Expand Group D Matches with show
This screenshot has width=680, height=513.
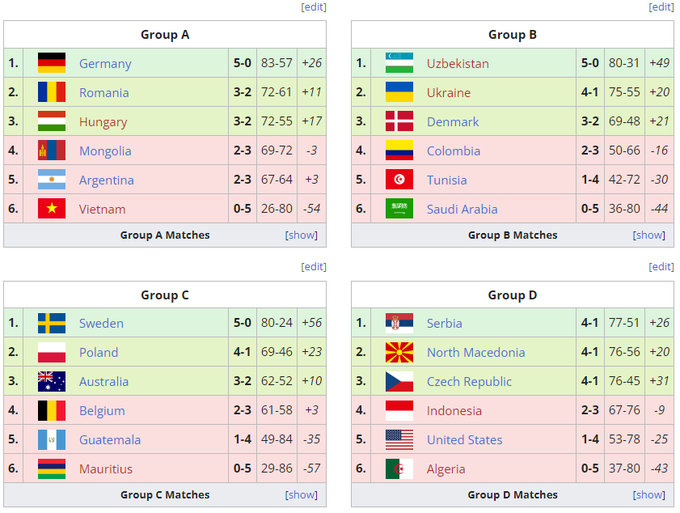649,495
